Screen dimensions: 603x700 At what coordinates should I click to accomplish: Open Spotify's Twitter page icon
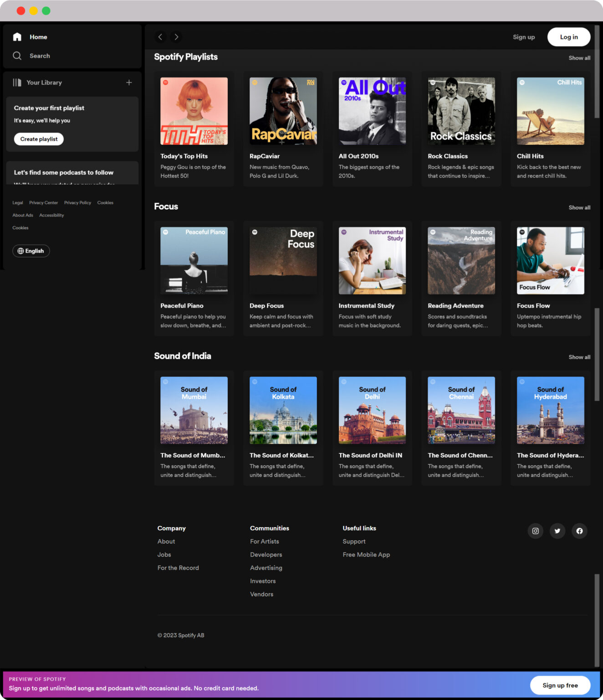pyautogui.click(x=557, y=531)
